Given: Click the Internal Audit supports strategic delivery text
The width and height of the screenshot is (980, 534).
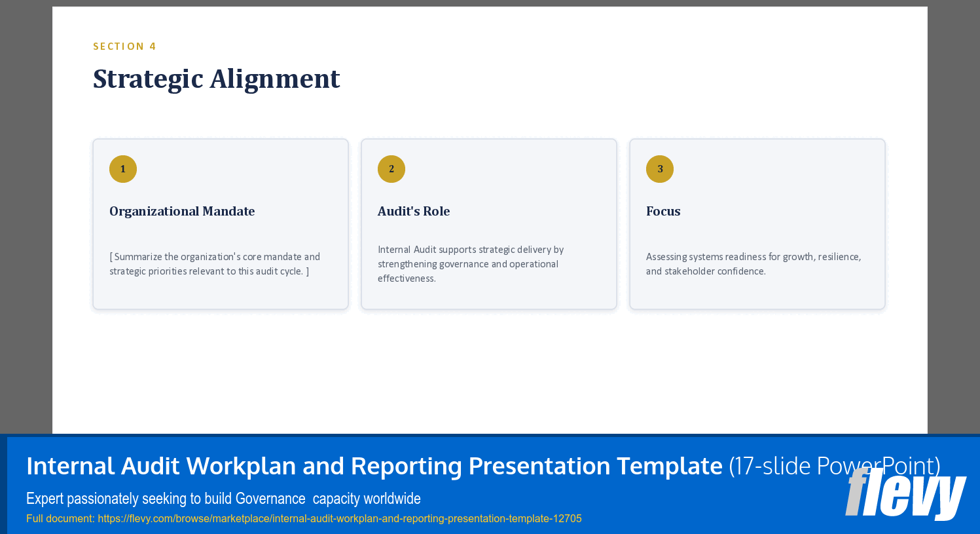Looking at the screenshot, I should click(x=471, y=264).
